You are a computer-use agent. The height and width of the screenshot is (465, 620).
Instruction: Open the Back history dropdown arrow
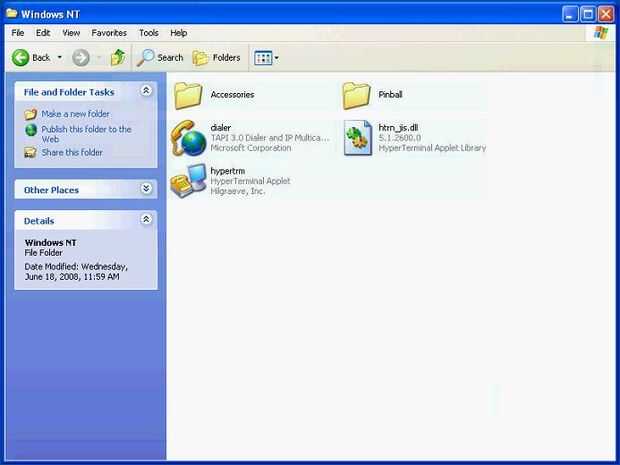pyautogui.click(x=60, y=58)
